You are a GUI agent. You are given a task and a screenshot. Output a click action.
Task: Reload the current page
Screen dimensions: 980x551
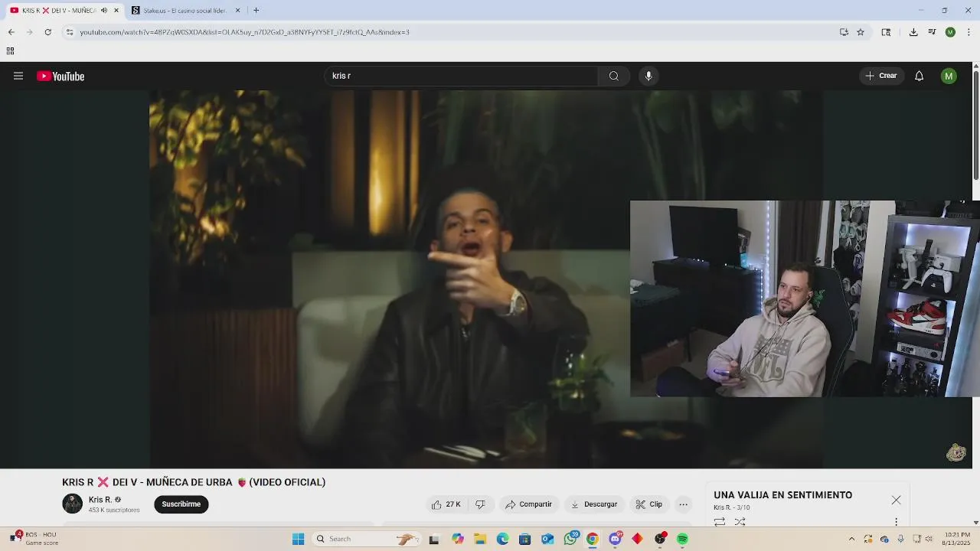pyautogui.click(x=47, y=32)
